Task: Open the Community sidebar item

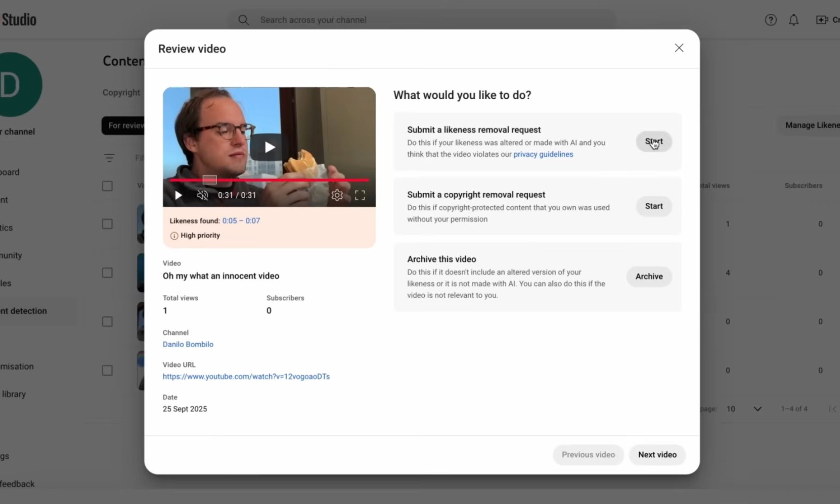Action: coord(11,255)
